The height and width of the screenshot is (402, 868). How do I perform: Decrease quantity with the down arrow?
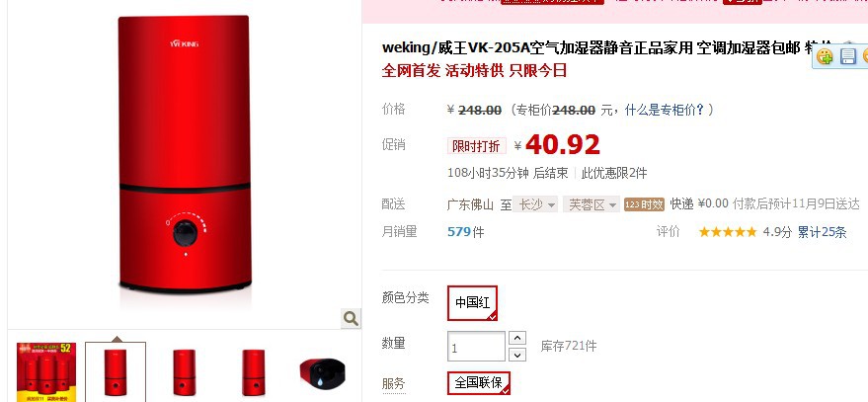coord(517,355)
